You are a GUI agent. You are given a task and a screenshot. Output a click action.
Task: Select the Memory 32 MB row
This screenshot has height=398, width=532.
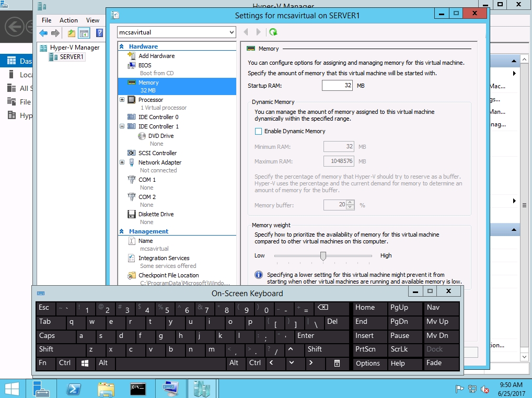point(177,87)
